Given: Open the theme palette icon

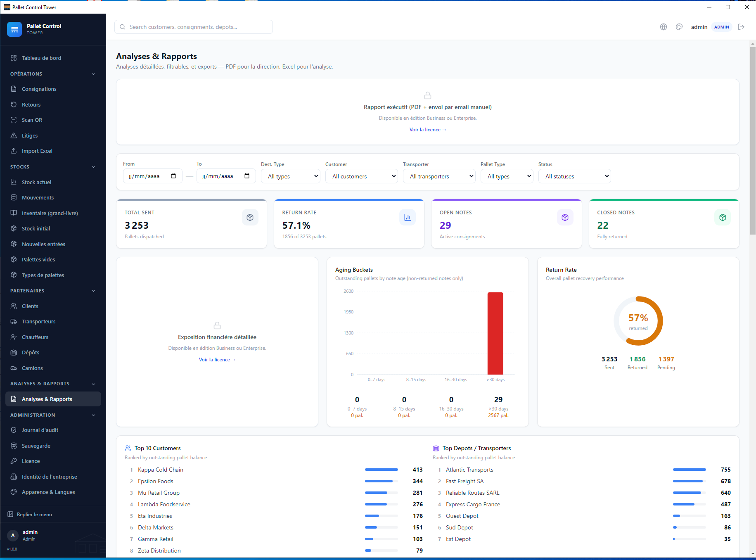Looking at the screenshot, I should pos(679,27).
